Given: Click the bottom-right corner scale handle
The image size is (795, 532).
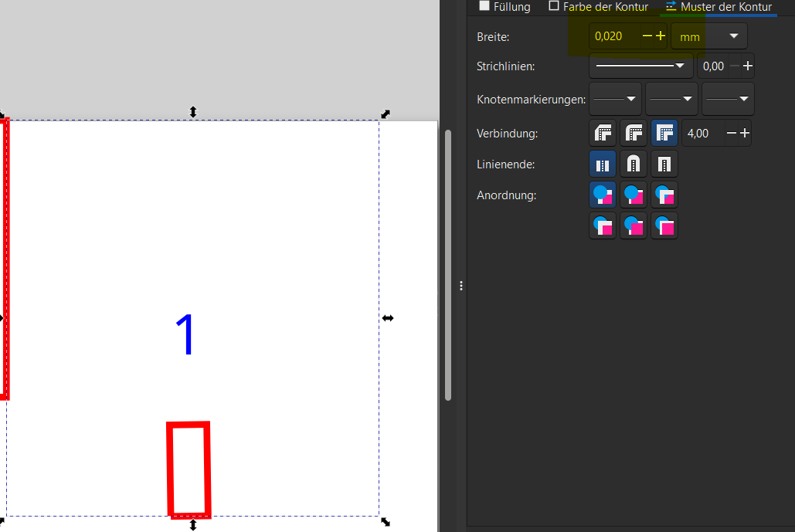Looking at the screenshot, I should (386, 522).
